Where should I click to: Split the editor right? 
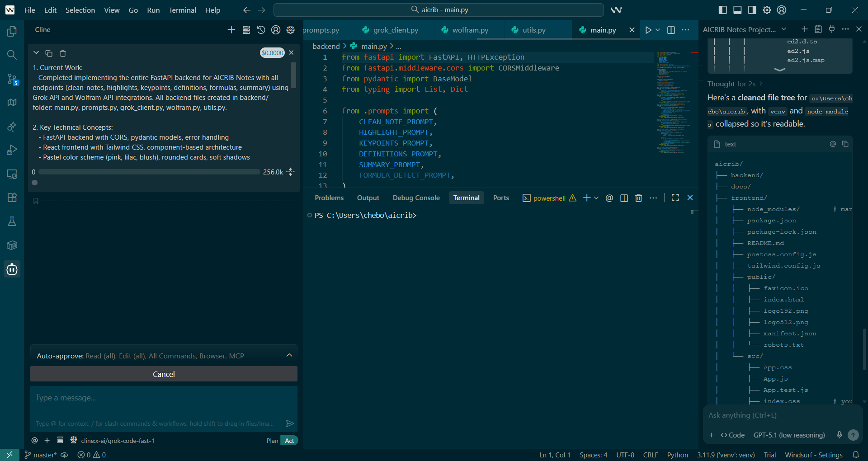point(671,30)
